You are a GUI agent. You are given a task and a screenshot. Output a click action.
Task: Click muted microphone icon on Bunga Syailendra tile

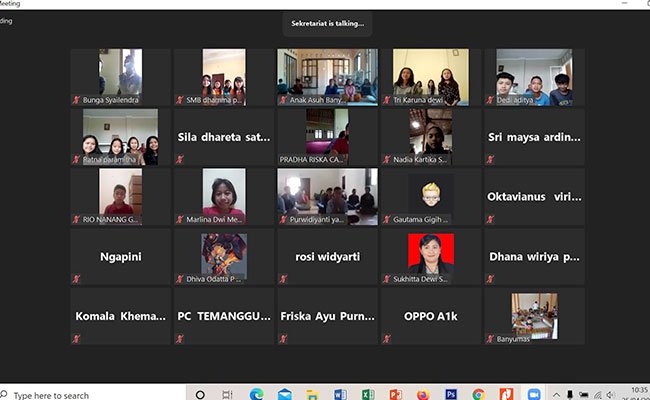pyautogui.click(x=77, y=100)
